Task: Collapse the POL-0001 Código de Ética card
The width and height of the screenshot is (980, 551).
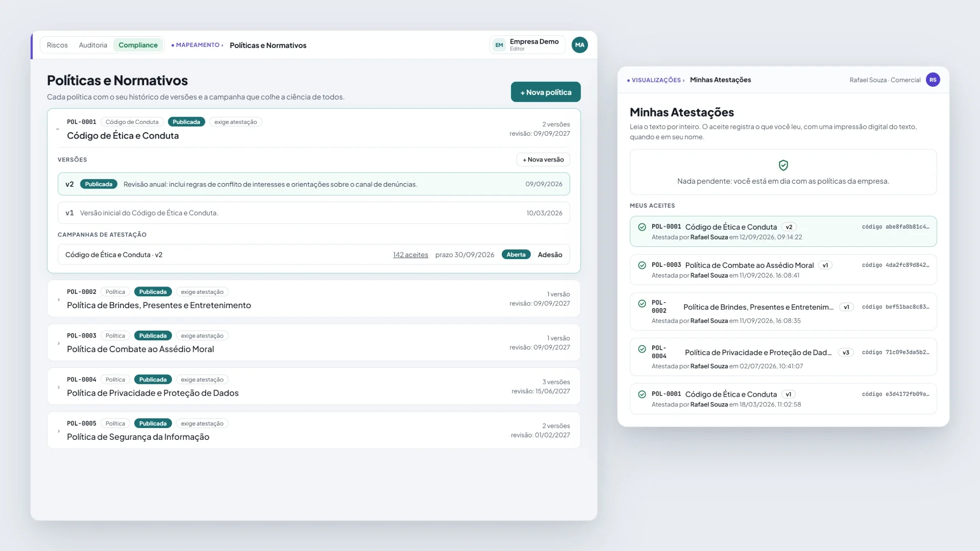Action: [58, 129]
